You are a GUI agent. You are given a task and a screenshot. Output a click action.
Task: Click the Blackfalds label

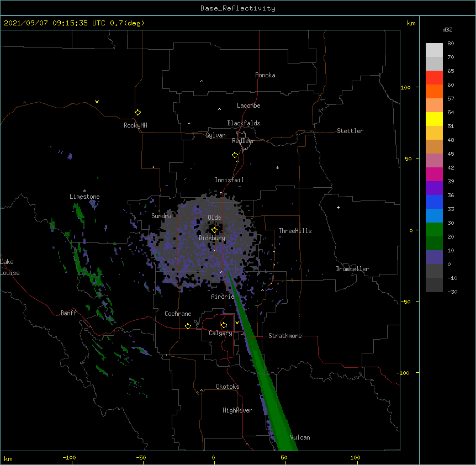click(x=244, y=123)
